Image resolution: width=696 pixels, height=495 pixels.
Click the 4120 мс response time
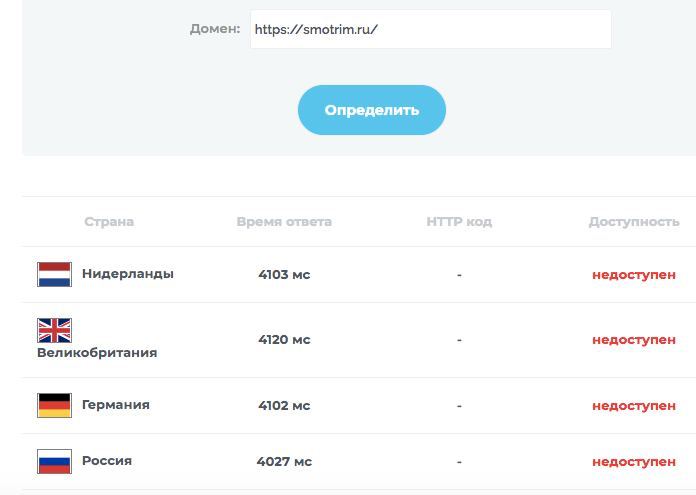pyautogui.click(x=284, y=340)
